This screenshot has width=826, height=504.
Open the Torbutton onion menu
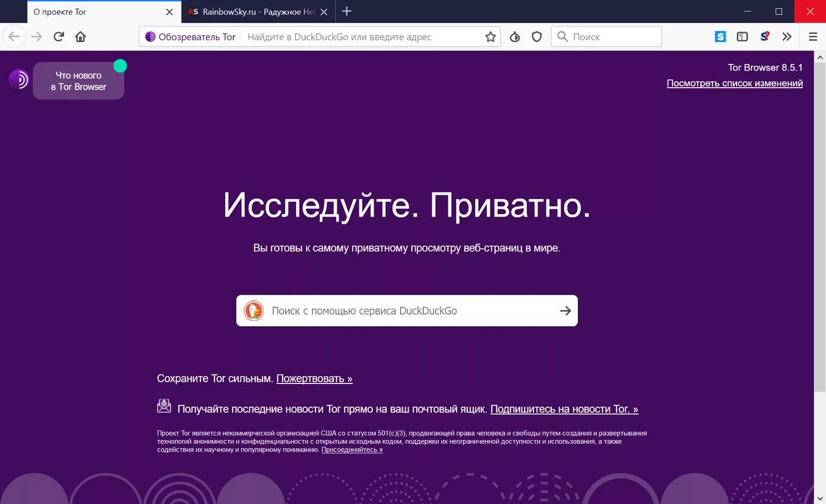coord(515,37)
